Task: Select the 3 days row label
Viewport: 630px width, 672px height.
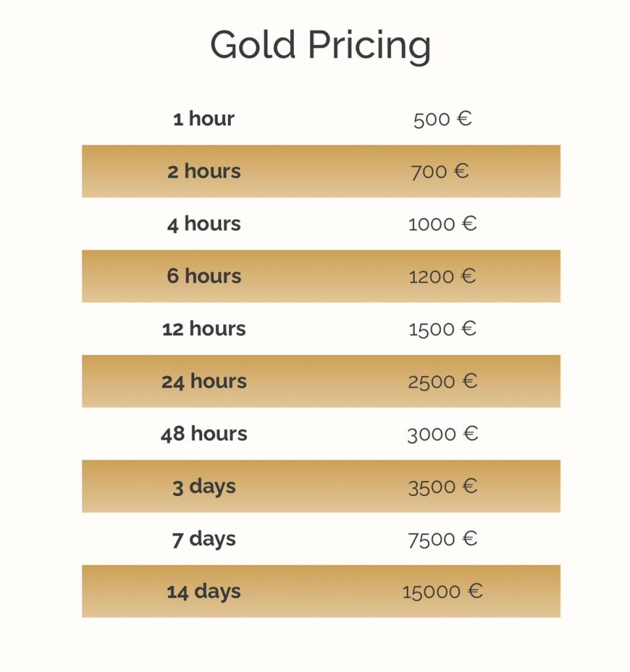Action: pyautogui.click(x=204, y=486)
